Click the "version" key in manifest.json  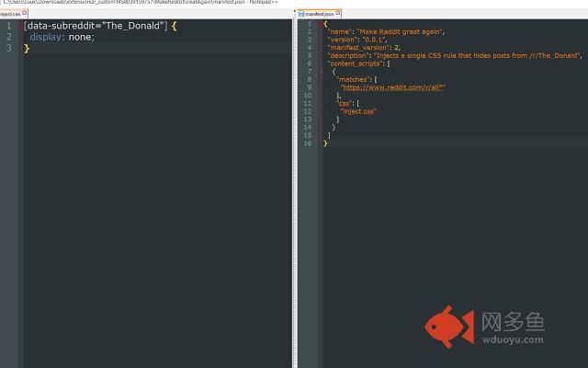tap(342, 40)
